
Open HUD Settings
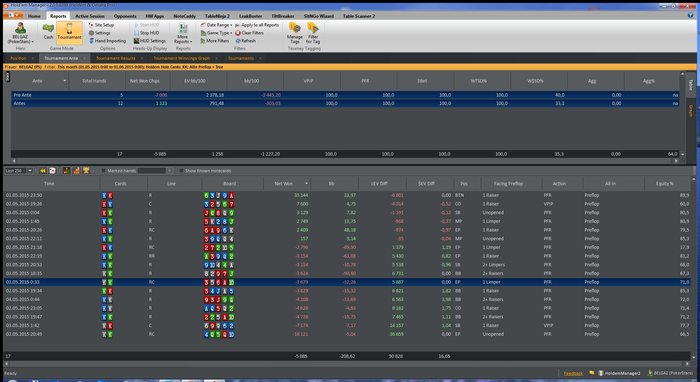coord(150,41)
